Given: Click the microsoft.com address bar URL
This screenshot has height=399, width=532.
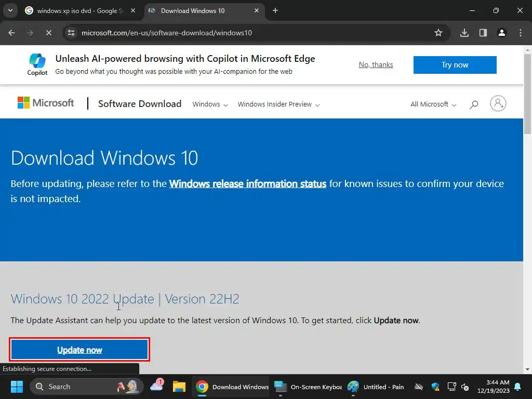Looking at the screenshot, I should point(167,33).
